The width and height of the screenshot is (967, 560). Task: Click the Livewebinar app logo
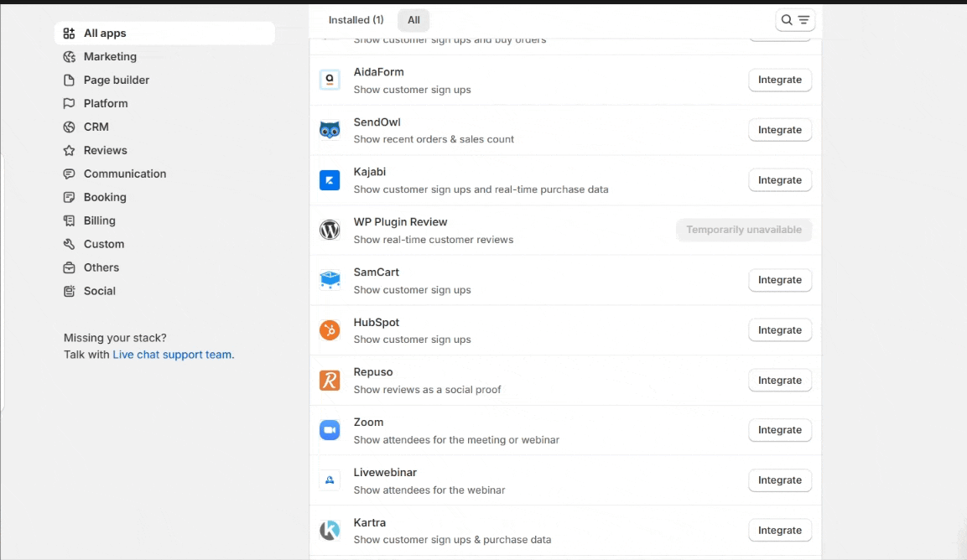(330, 480)
